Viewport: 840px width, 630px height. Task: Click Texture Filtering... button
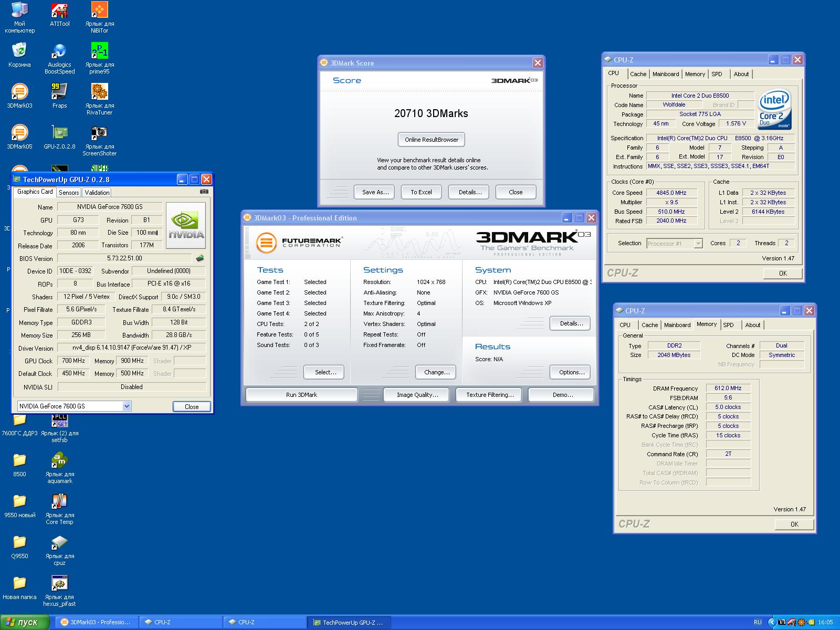489,395
